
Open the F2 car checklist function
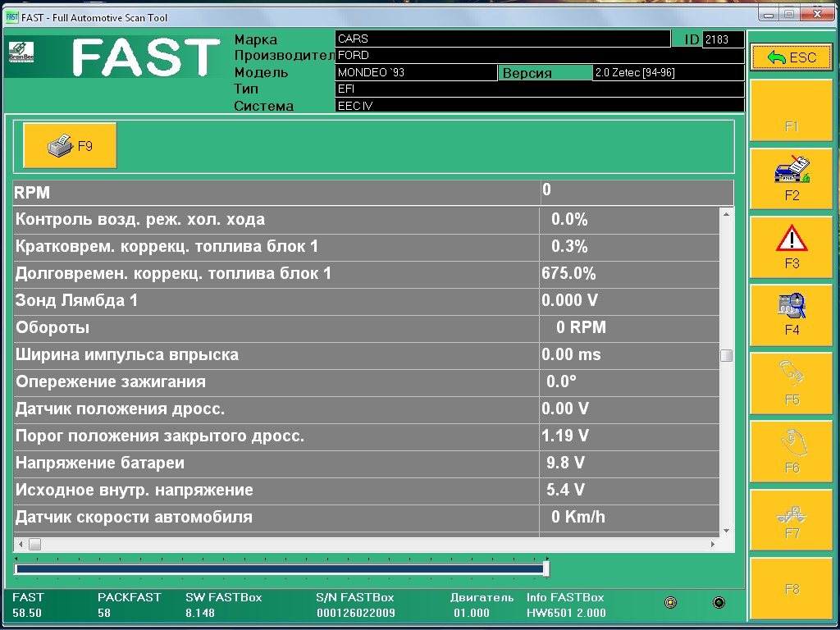(x=792, y=180)
